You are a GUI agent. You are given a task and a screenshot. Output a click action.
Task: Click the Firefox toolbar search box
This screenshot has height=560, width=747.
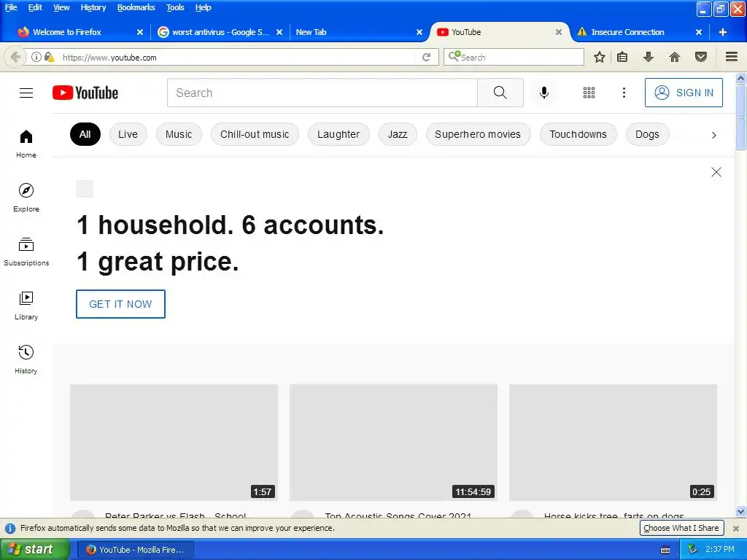tap(514, 57)
